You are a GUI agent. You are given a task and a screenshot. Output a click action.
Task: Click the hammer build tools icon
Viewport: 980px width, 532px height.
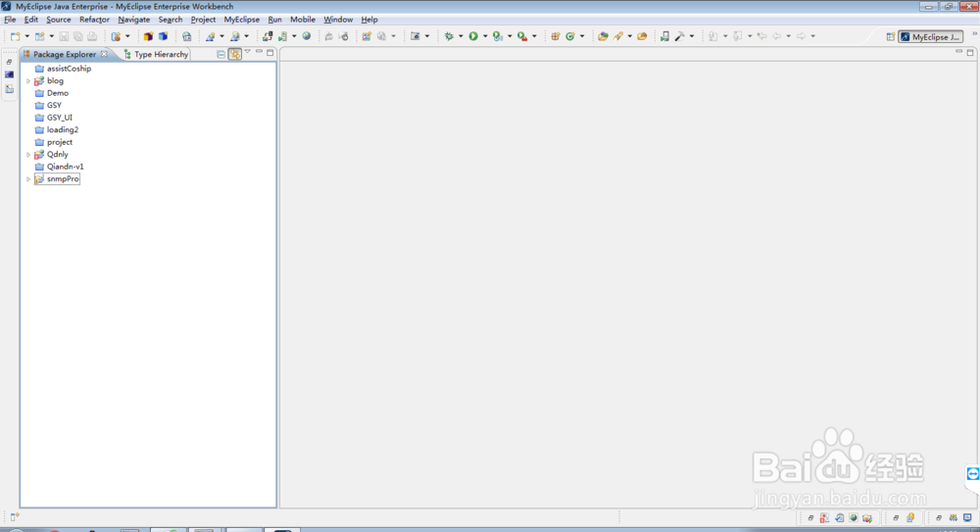tap(679, 36)
